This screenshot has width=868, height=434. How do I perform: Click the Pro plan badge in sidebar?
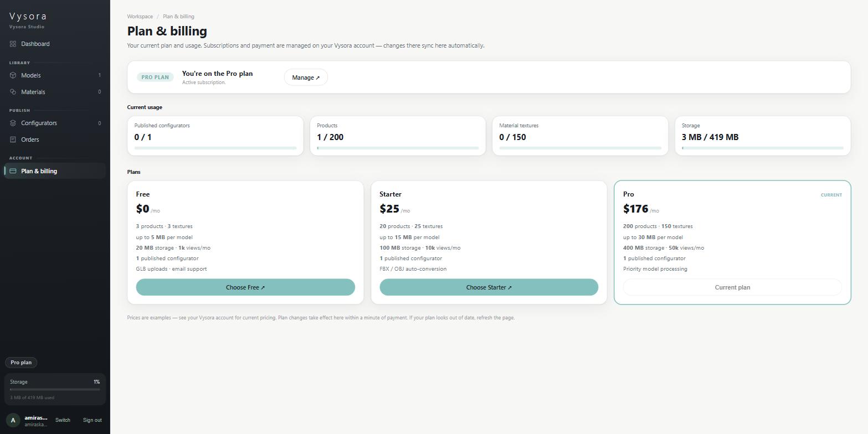(x=21, y=363)
